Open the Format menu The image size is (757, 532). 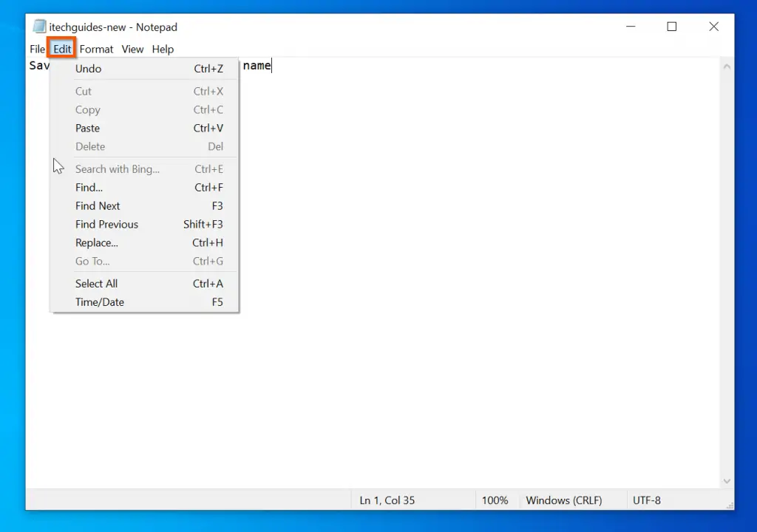coord(96,50)
